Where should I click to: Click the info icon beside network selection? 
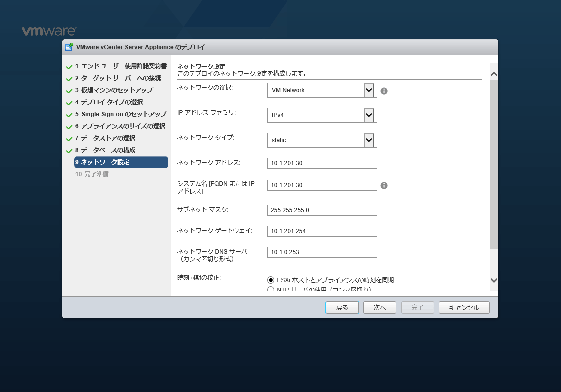(x=384, y=91)
